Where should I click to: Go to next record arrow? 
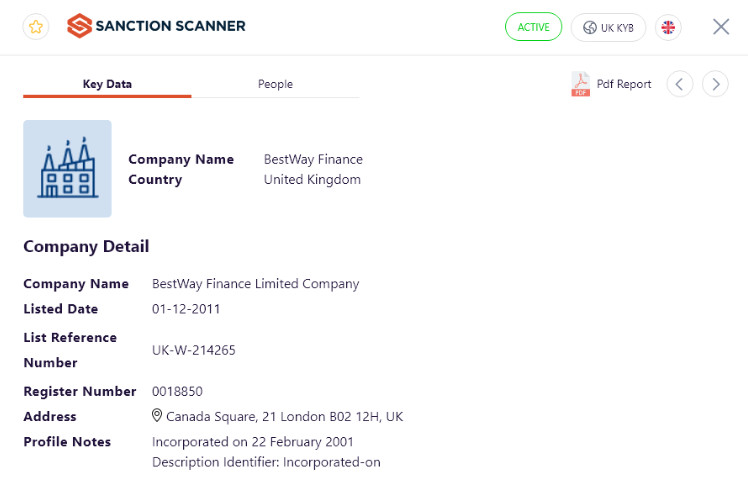coord(715,84)
